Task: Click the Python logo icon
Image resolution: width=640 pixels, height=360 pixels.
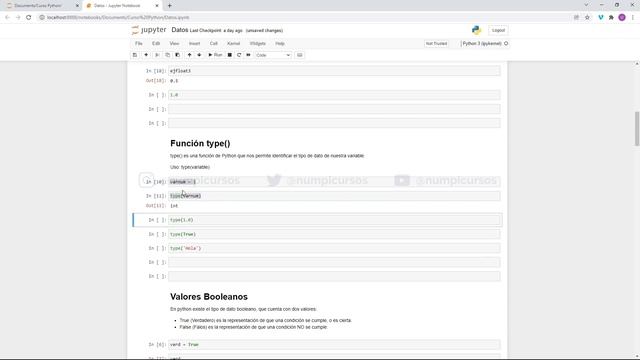Action: 476,30
